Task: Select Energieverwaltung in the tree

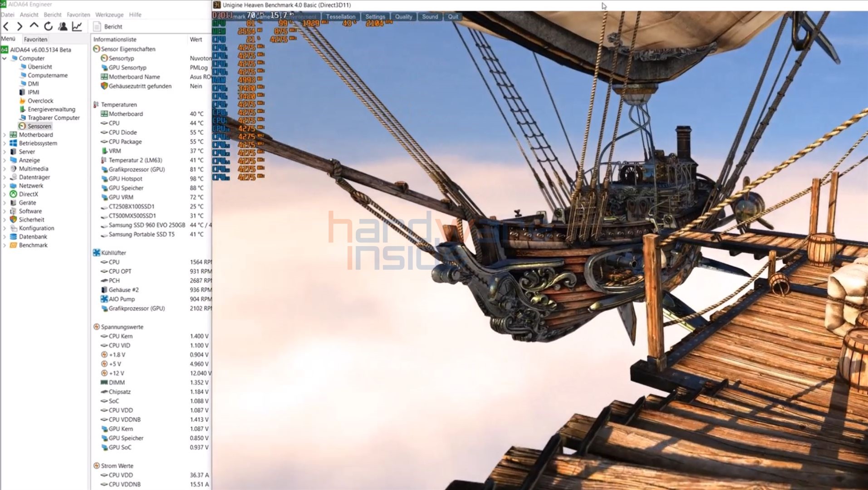Action: coord(51,109)
